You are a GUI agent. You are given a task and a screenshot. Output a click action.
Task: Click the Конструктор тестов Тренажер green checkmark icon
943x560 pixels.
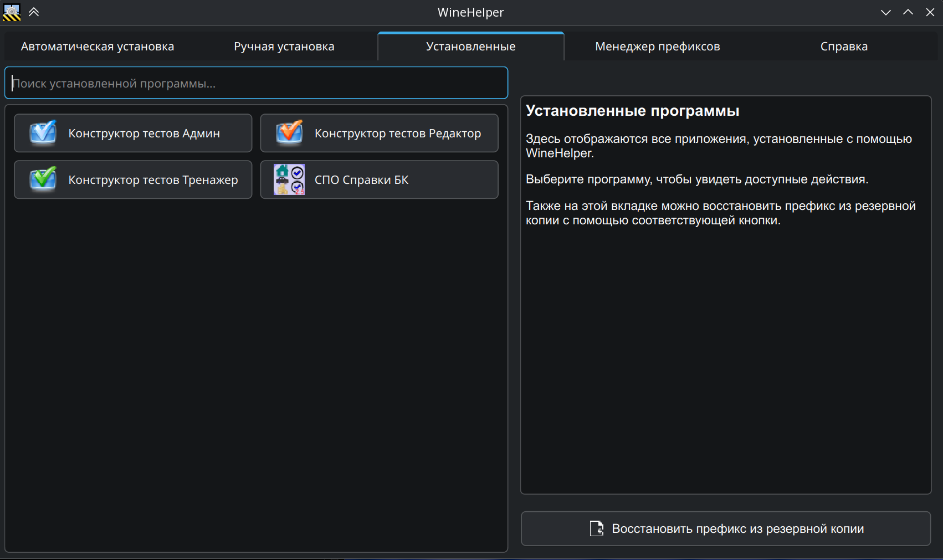tap(43, 179)
